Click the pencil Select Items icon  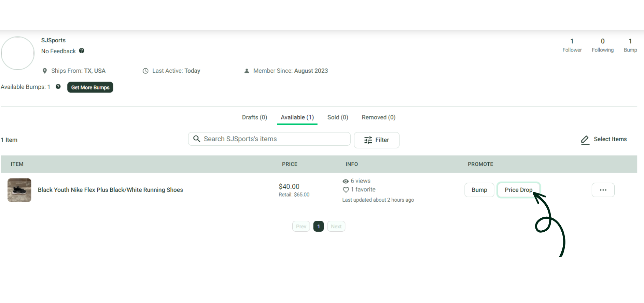pos(585,140)
